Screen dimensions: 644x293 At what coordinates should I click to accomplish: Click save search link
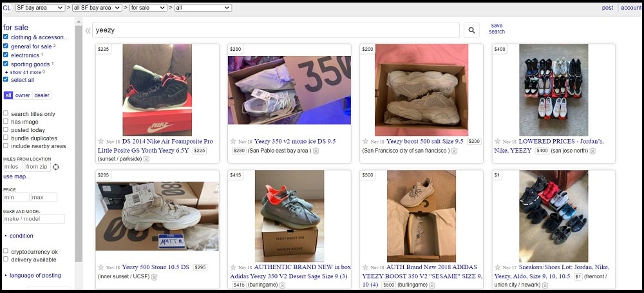pyautogui.click(x=497, y=28)
